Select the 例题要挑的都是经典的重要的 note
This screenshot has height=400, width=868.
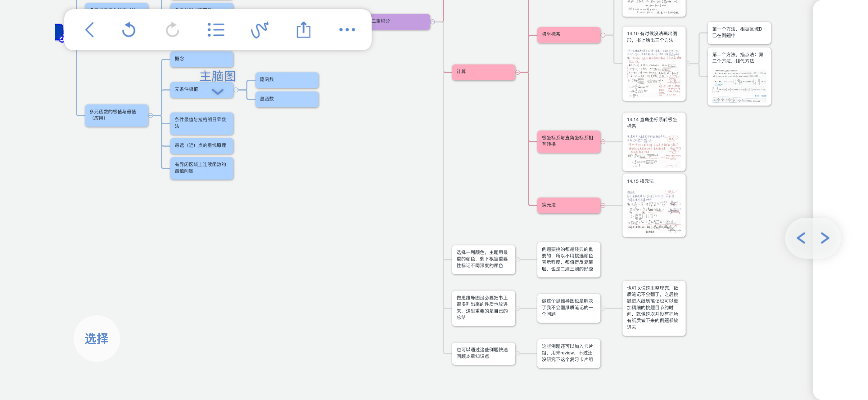click(569, 259)
